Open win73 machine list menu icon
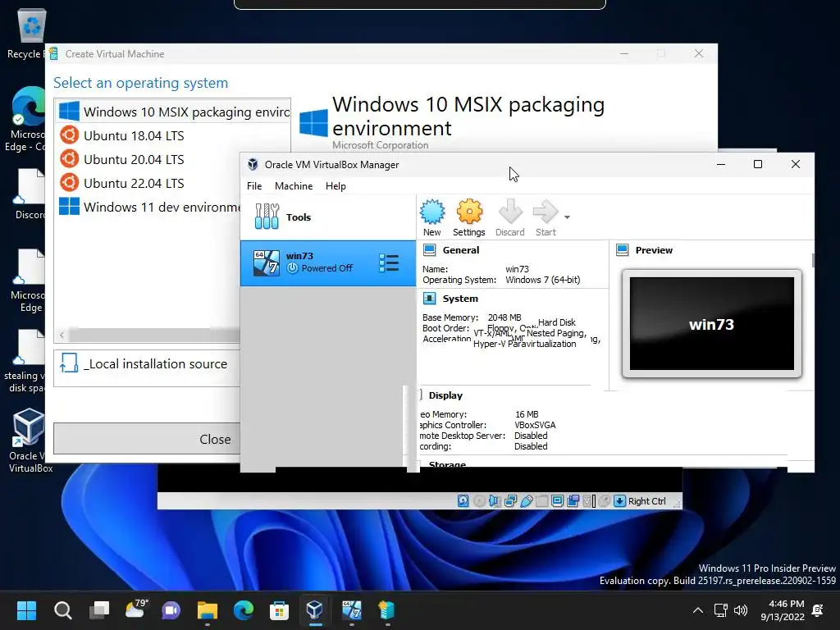The height and width of the screenshot is (630, 840). (389, 262)
